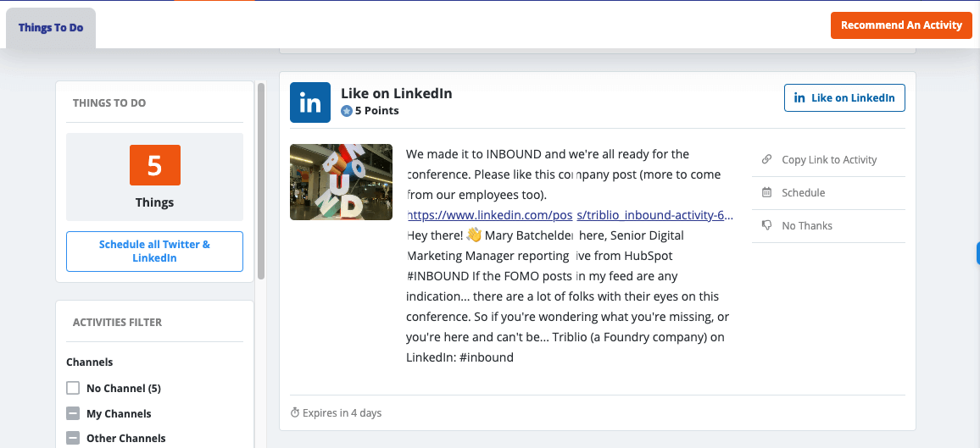This screenshot has height=448, width=980.
Task: Click the thumbs-down icon for No Thanks
Action: (767, 226)
